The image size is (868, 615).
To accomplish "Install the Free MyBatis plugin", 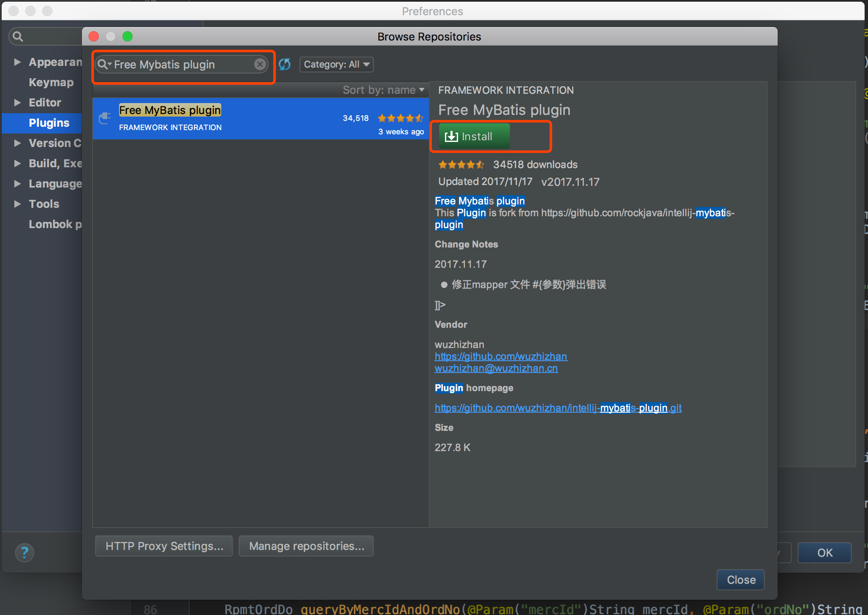I will click(x=475, y=136).
